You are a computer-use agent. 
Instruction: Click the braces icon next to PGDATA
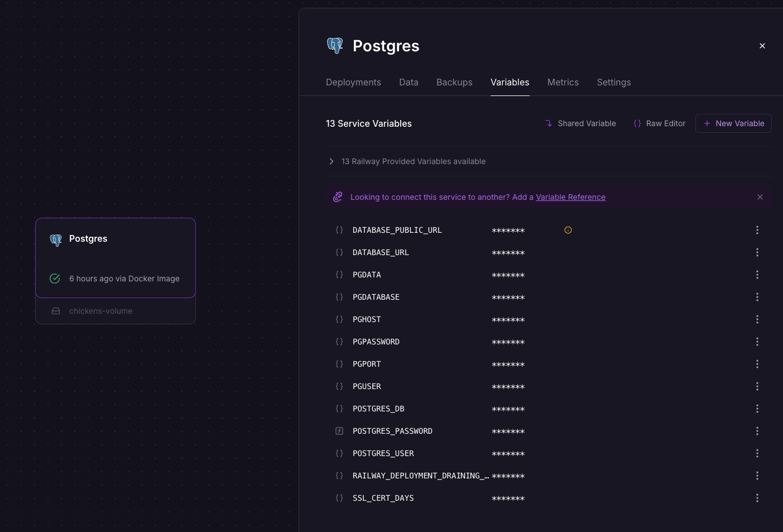click(339, 275)
